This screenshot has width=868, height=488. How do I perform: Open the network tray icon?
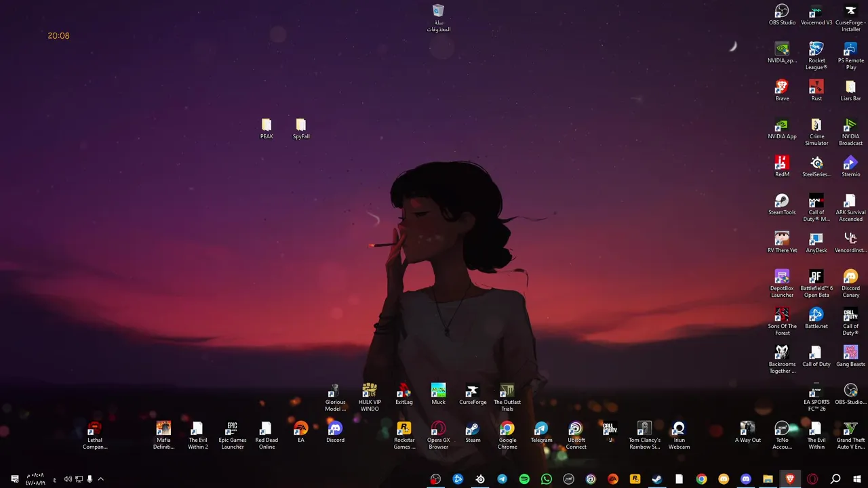pos(79,479)
